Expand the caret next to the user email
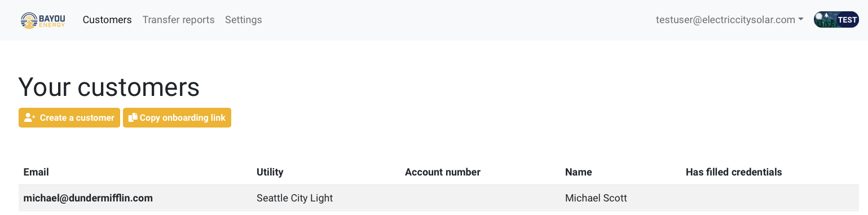Image resolution: width=868 pixels, height=215 pixels. tap(801, 20)
